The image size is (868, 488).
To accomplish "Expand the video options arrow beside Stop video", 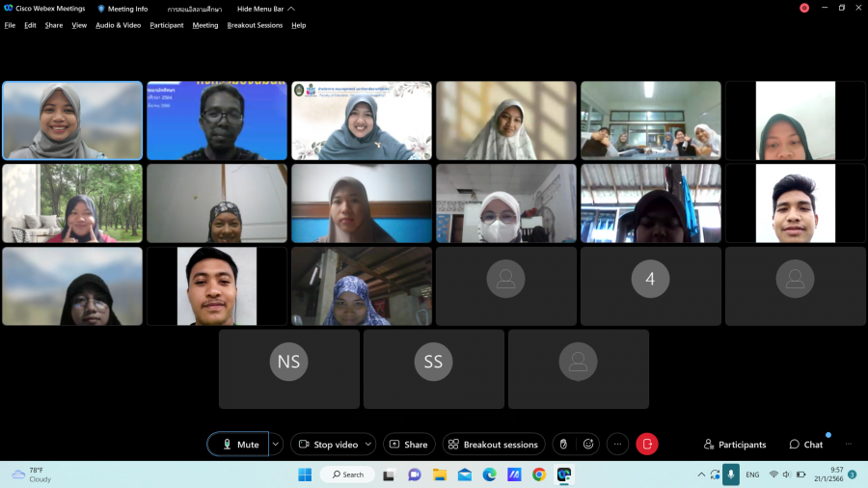I will [367, 445].
